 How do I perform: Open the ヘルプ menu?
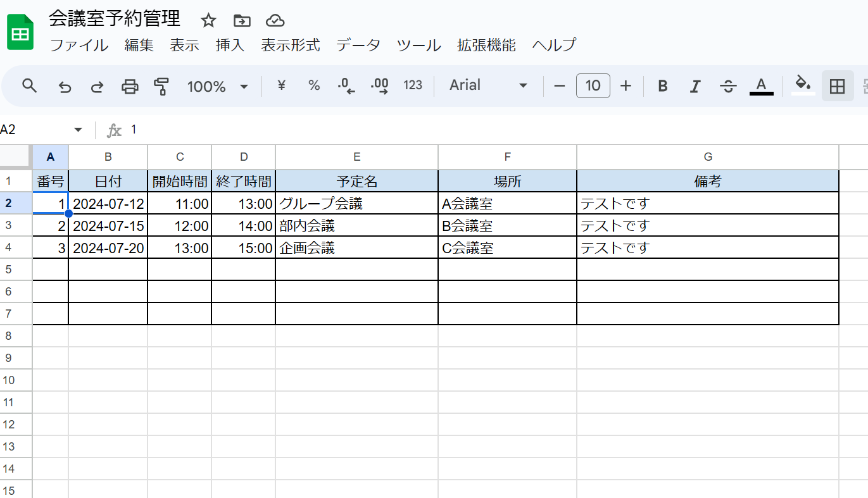[x=554, y=45]
